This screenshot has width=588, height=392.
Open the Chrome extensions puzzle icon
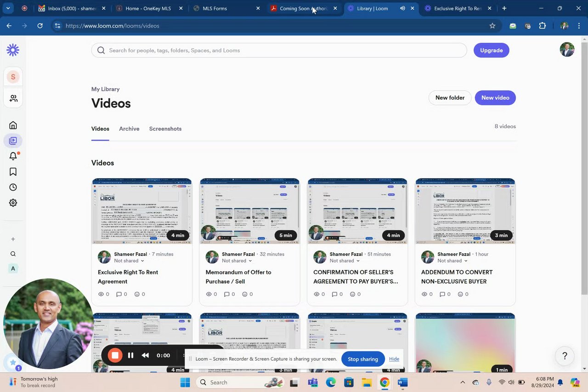(543, 26)
